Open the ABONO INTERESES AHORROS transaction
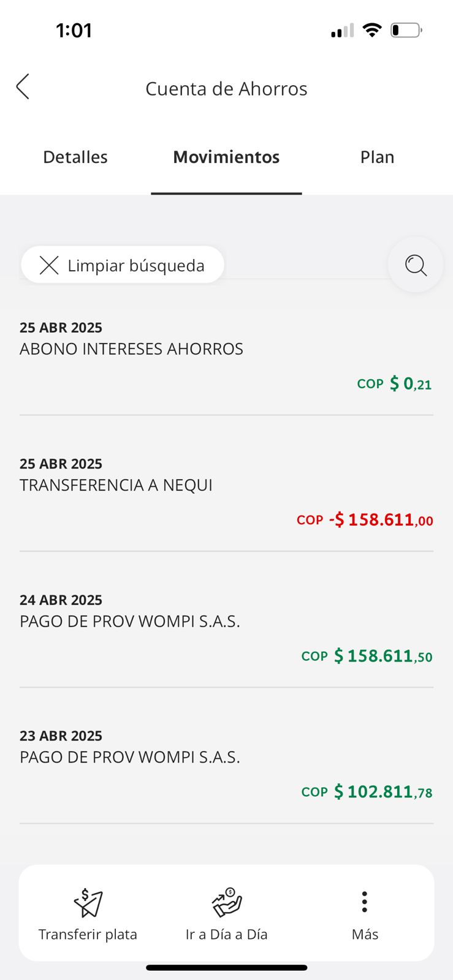 [x=226, y=355]
